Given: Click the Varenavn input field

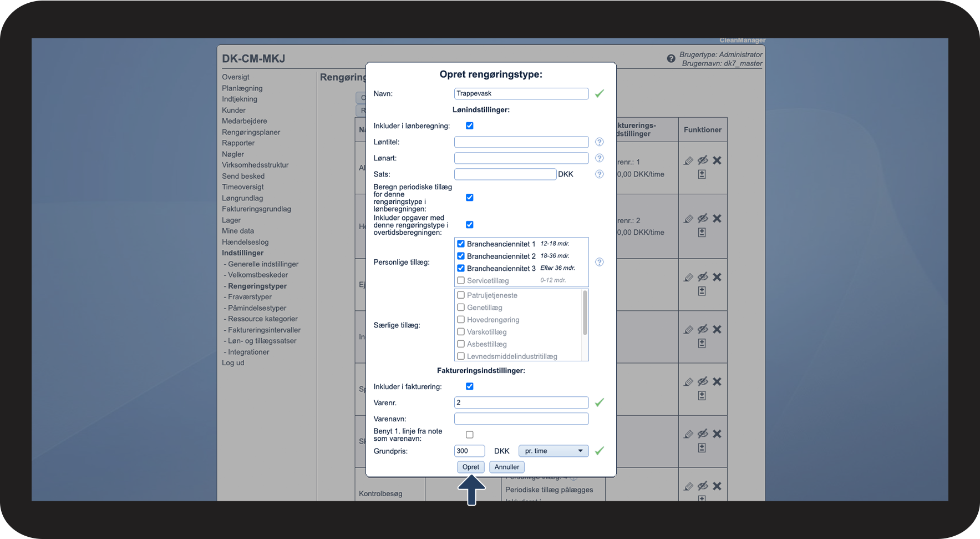Looking at the screenshot, I should (x=521, y=419).
